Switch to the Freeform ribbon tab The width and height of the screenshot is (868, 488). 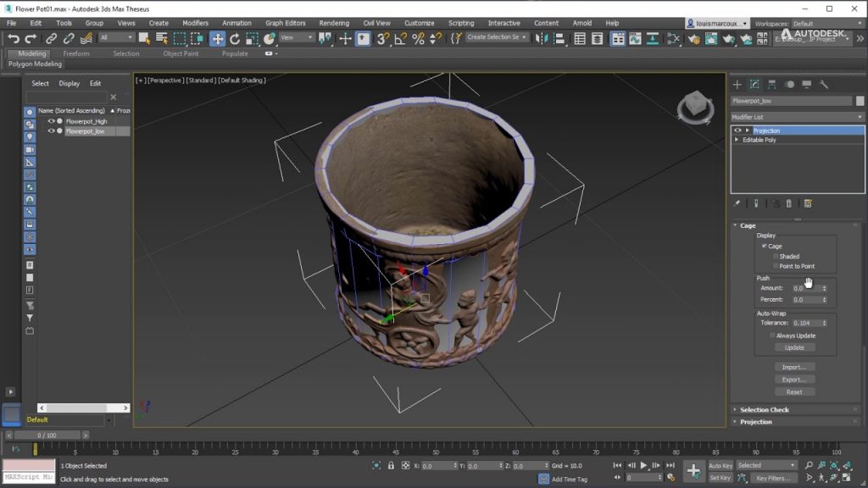coord(77,53)
